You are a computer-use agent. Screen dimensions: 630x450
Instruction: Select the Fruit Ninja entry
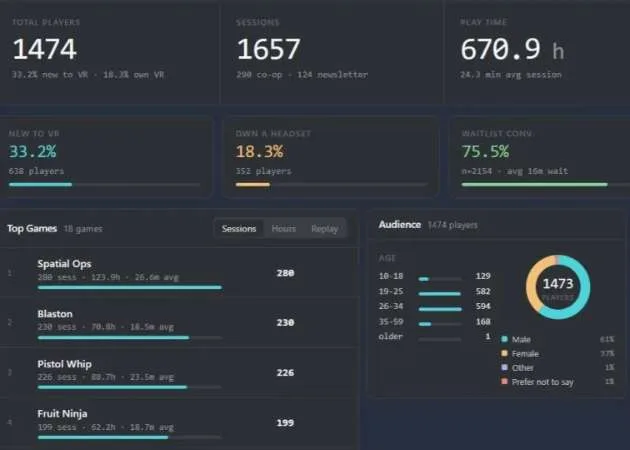[x=178, y=422]
